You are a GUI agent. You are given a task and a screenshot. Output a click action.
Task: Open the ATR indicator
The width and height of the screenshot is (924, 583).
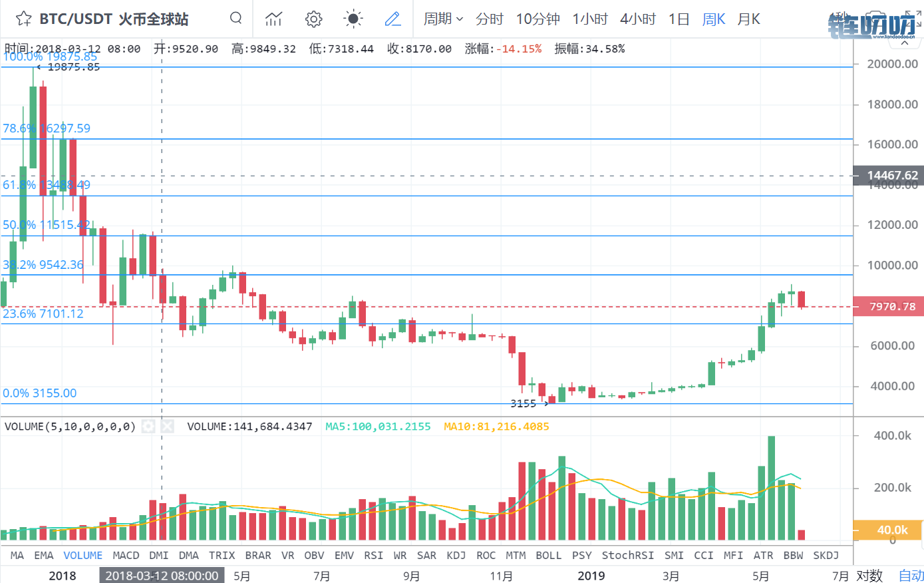click(763, 555)
